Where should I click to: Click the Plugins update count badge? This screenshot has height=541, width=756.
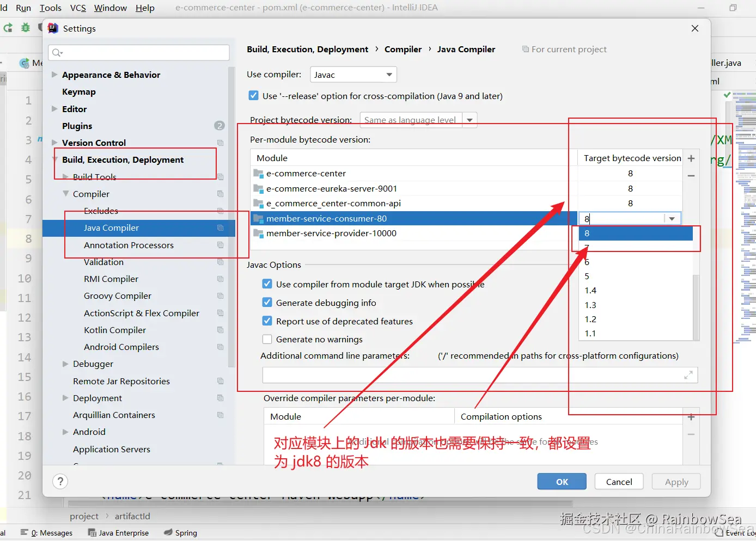click(220, 126)
